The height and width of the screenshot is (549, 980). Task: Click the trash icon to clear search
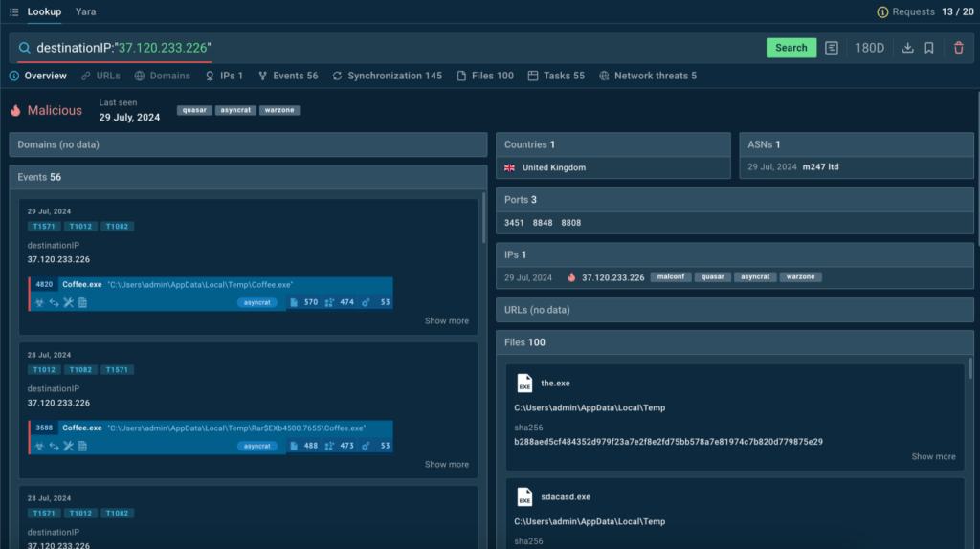point(959,48)
